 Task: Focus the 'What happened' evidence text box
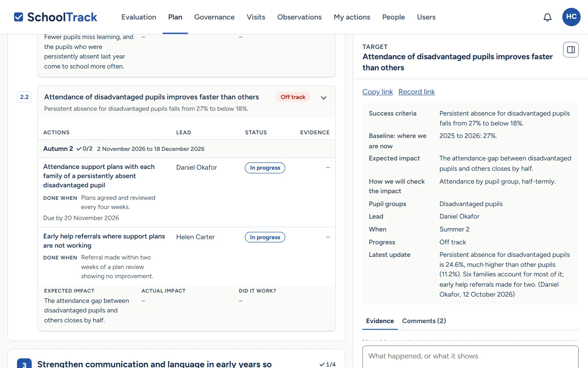click(x=470, y=357)
